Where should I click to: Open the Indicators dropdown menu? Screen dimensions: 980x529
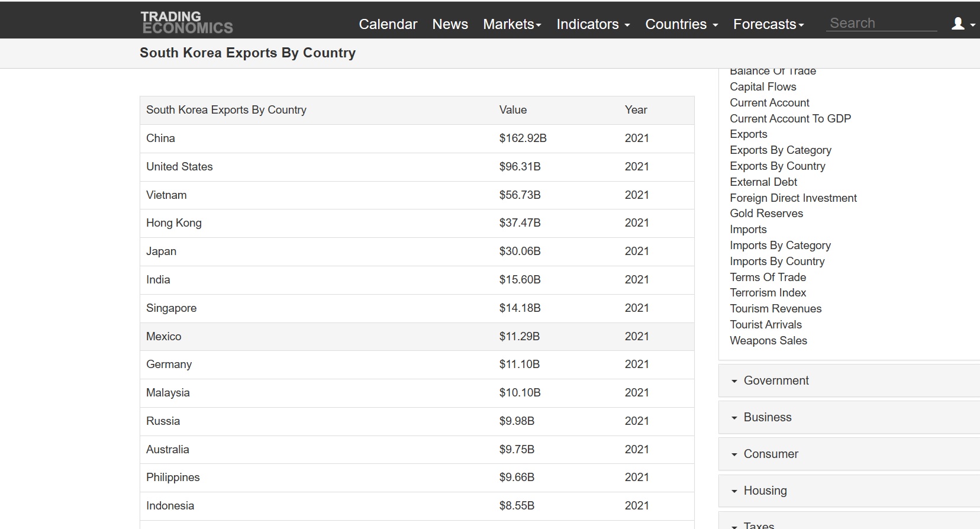pos(593,24)
